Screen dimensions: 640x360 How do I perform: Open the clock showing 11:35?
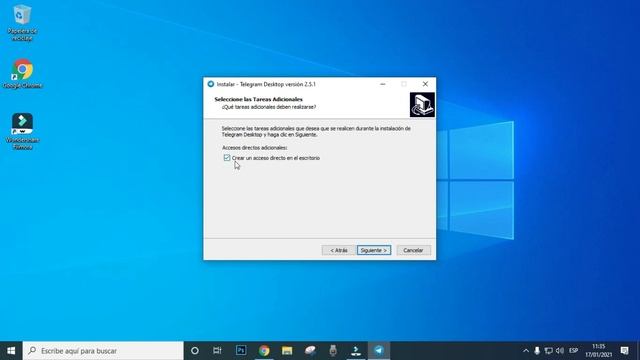tap(598, 351)
